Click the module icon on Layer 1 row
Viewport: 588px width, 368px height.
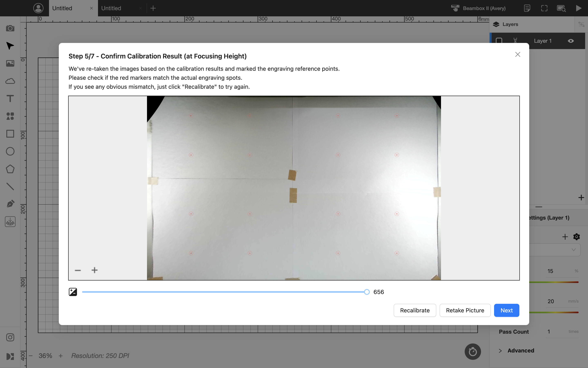pos(515,41)
